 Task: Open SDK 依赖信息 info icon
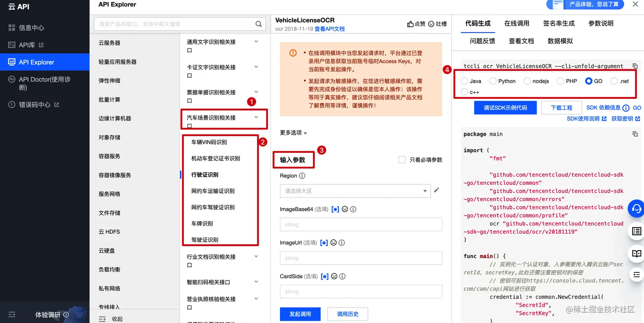tap(626, 108)
